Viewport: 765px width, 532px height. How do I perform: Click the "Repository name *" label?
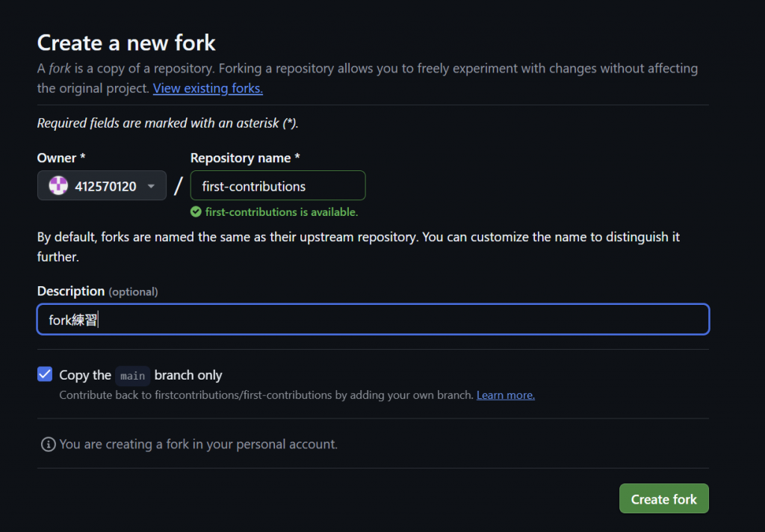point(245,158)
